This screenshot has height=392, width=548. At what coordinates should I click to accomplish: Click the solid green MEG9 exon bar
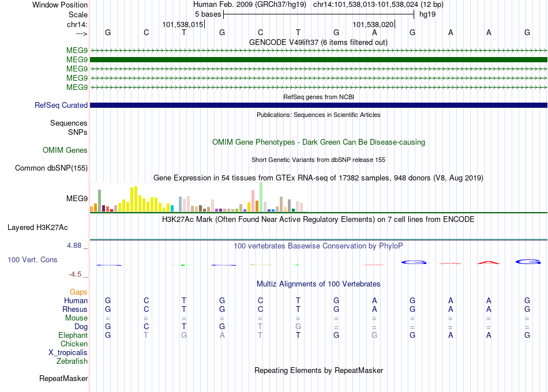(x=319, y=60)
